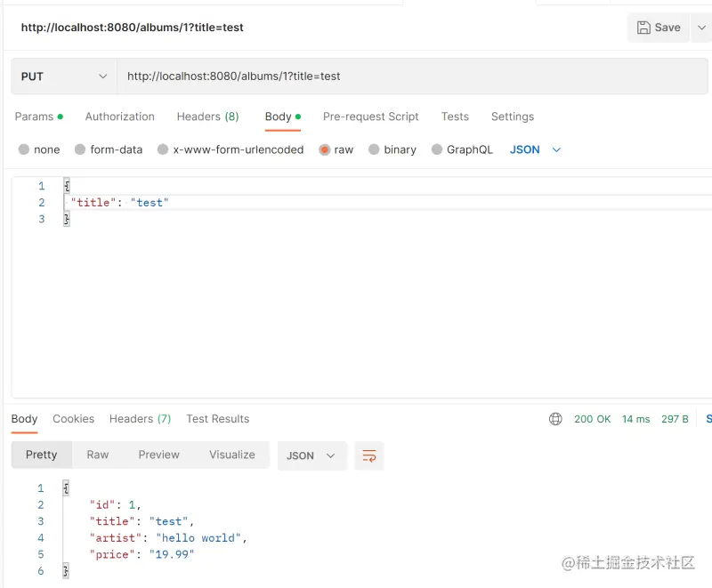The height and width of the screenshot is (588, 712).
Task: Select the Pretty response view
Action: [41, 455]
